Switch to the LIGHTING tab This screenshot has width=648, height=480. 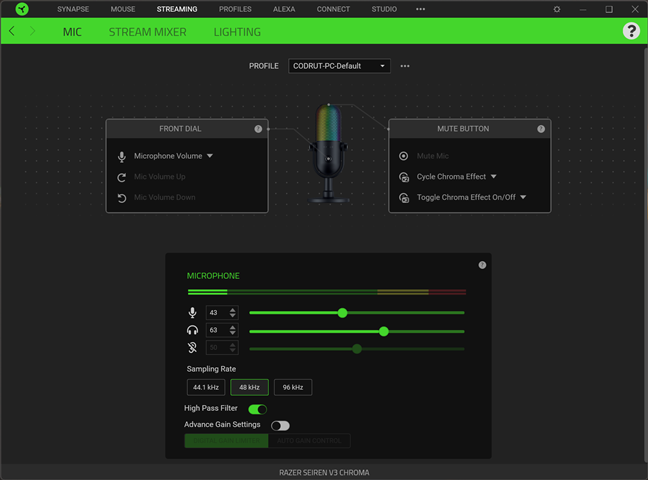(237, 32)
